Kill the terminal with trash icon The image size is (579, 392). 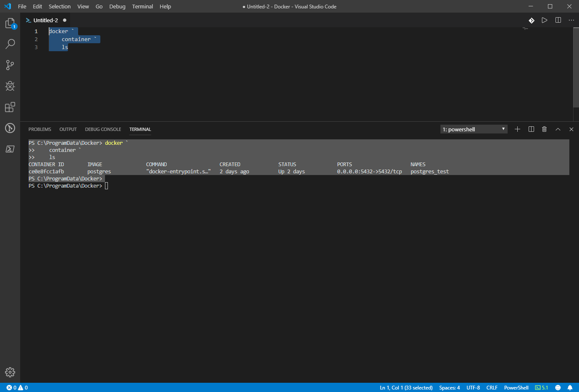click(545, 129)
